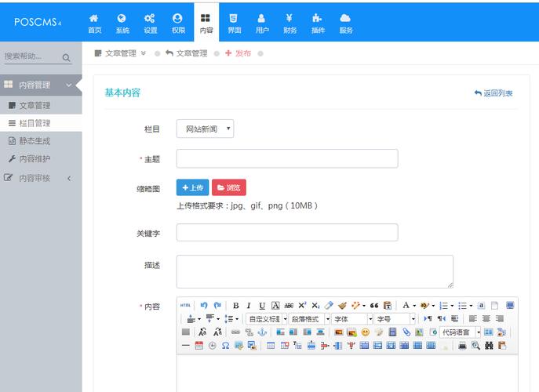Toggle underline formatting in editor
Viewport: 539px width, 392px height.
pos(262,306)
